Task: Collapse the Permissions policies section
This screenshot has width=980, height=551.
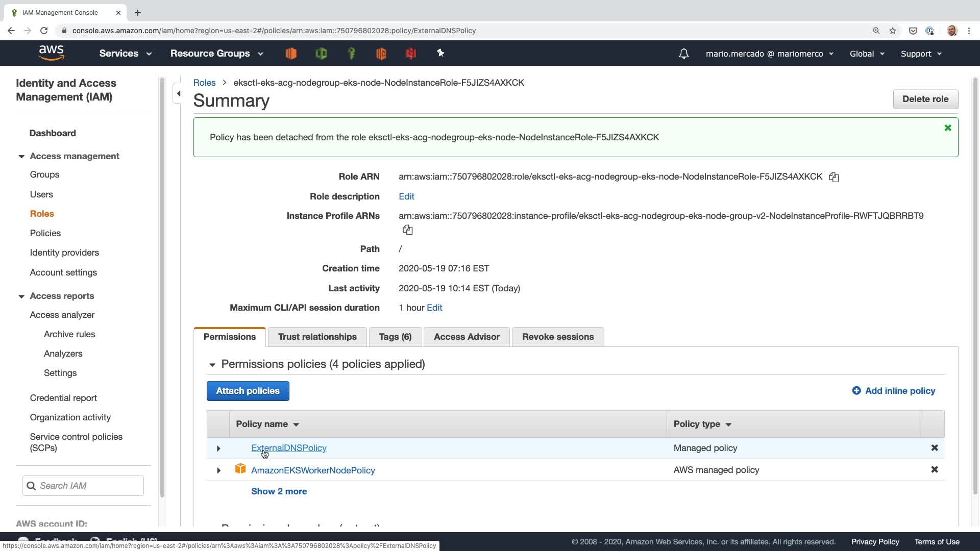Action: (212, 364)
